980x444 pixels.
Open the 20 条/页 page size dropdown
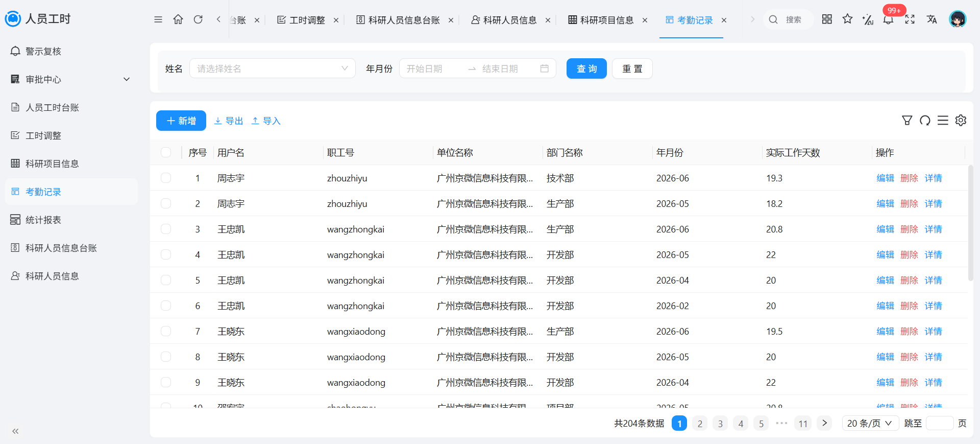870,423
